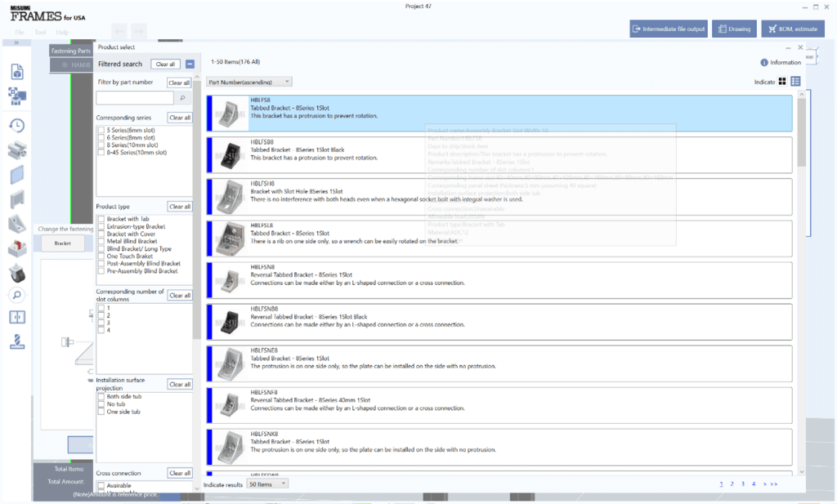837x504 pixels.
Task: Jump to last results page
Action: pos(773,484)
